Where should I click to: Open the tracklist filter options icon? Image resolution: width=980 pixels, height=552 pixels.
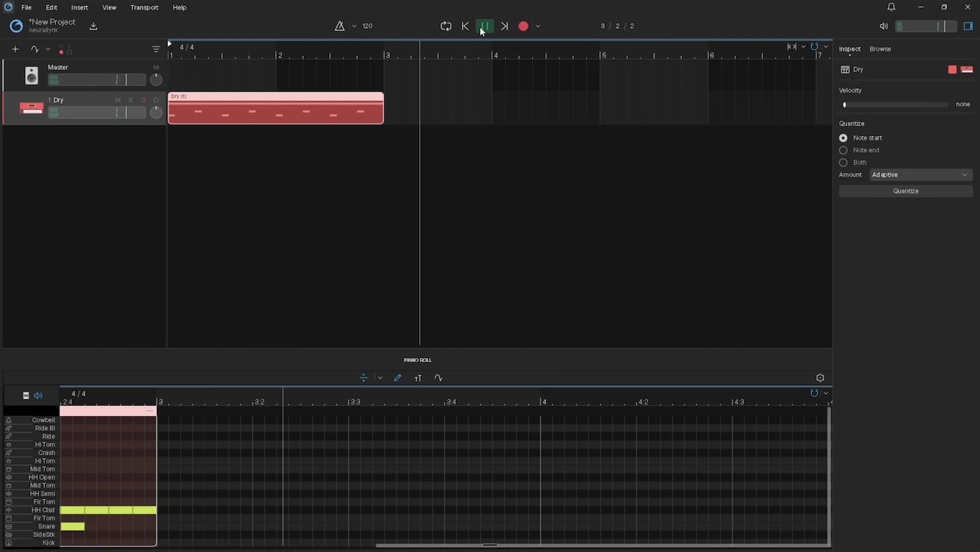[156, 49]
